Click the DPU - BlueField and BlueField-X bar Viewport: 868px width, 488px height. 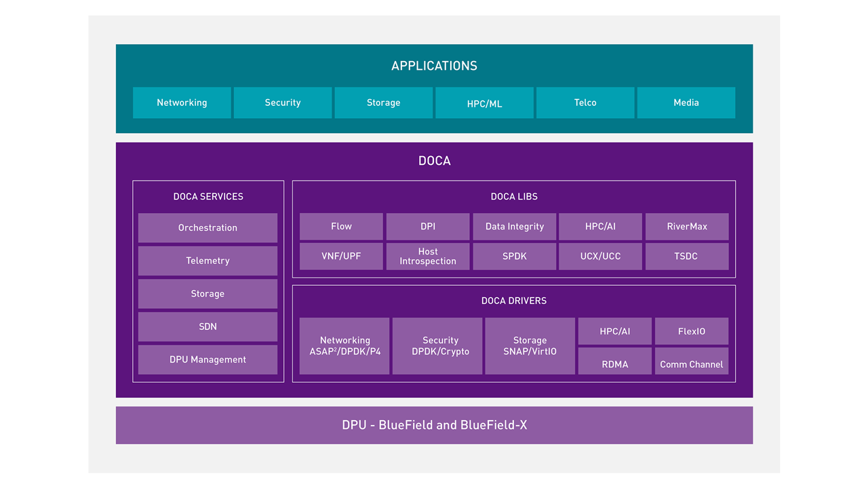coord(434,426)
